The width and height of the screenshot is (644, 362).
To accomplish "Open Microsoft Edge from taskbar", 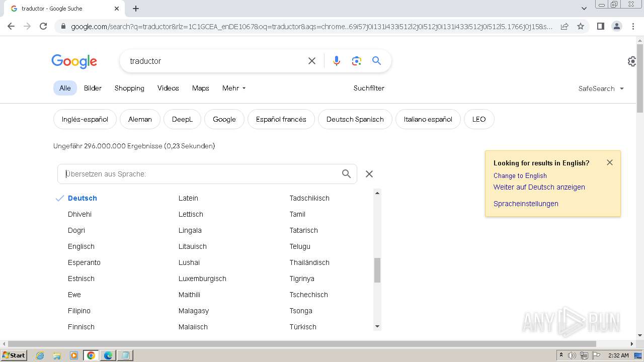I will (x=108, y=355).
